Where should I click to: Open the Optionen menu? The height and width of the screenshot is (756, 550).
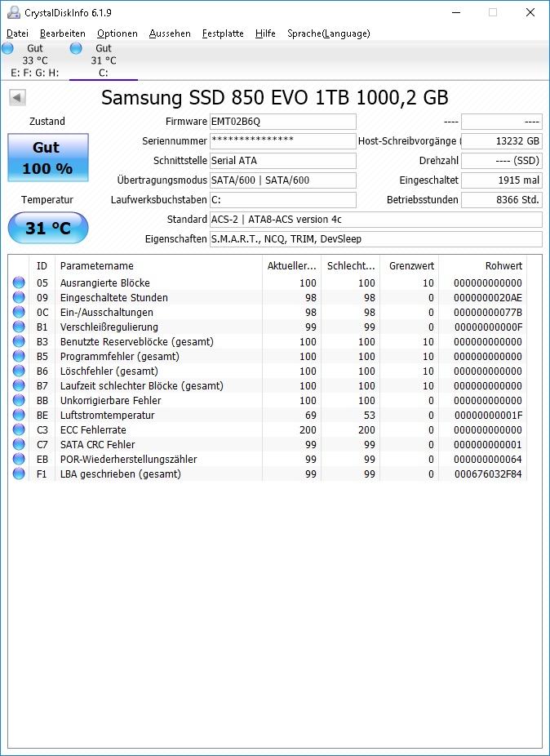[x=118, y=33]
